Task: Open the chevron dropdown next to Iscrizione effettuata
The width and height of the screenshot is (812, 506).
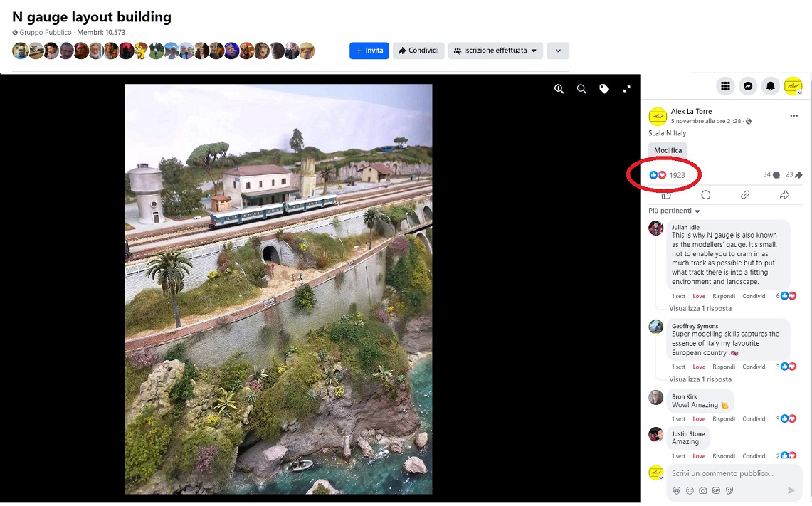Action: coord(558,51)
